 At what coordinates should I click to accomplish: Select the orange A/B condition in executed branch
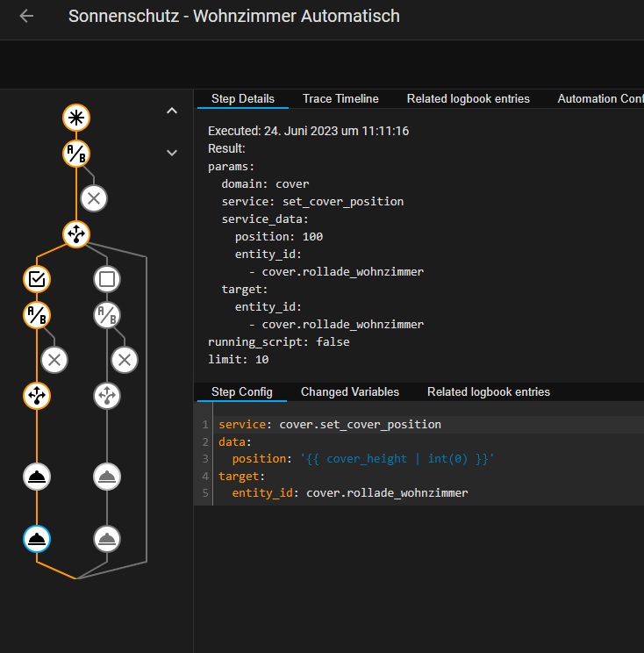[x=37, y=314]
